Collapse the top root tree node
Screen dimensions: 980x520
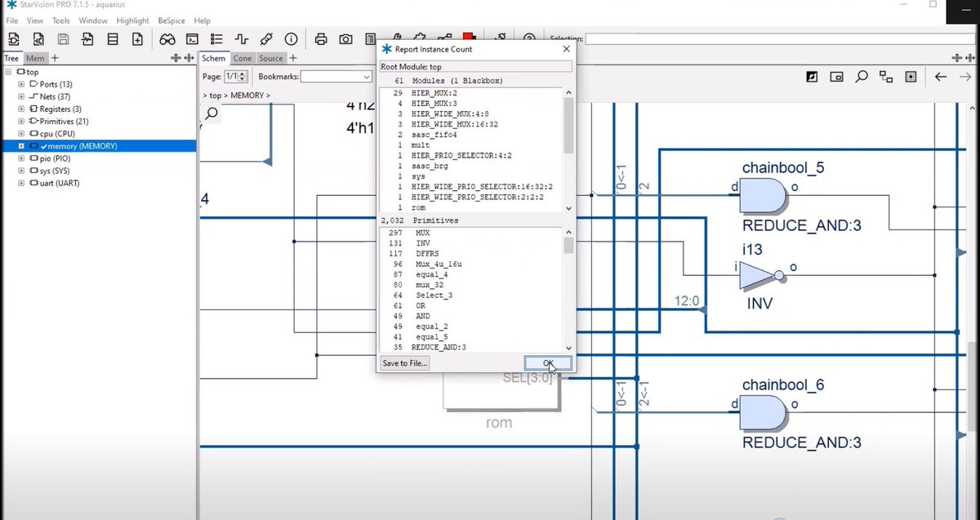(x=10, y=72)
